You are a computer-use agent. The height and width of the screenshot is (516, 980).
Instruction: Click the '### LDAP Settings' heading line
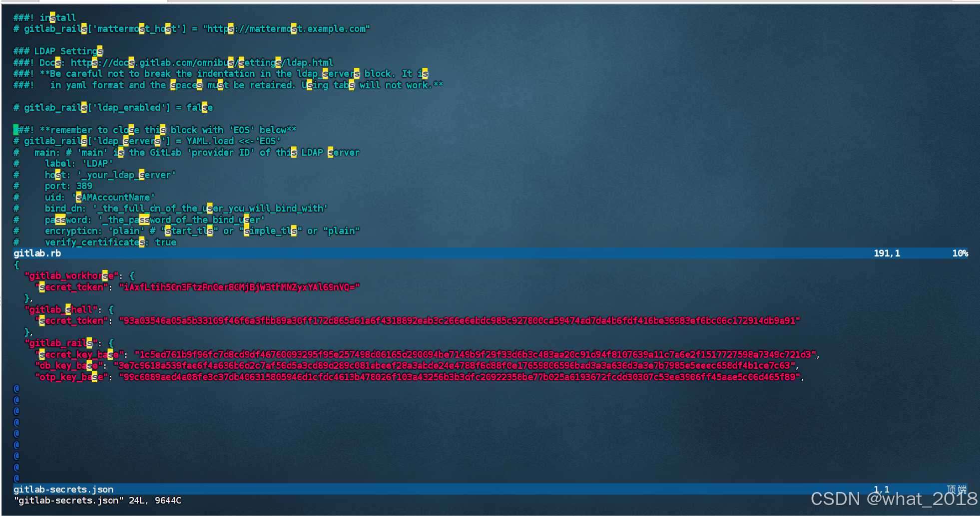pos(58,51)
